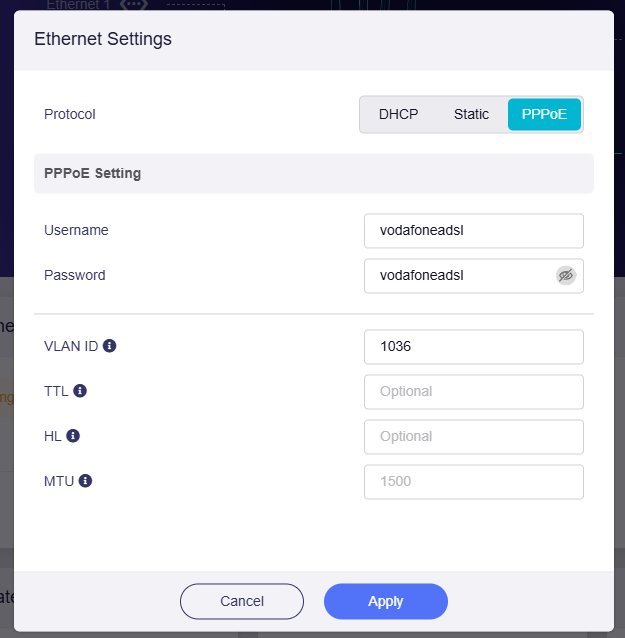Screen dimensions: 625x638
Task: Click the MTU info icon
Action: point(86,481)
